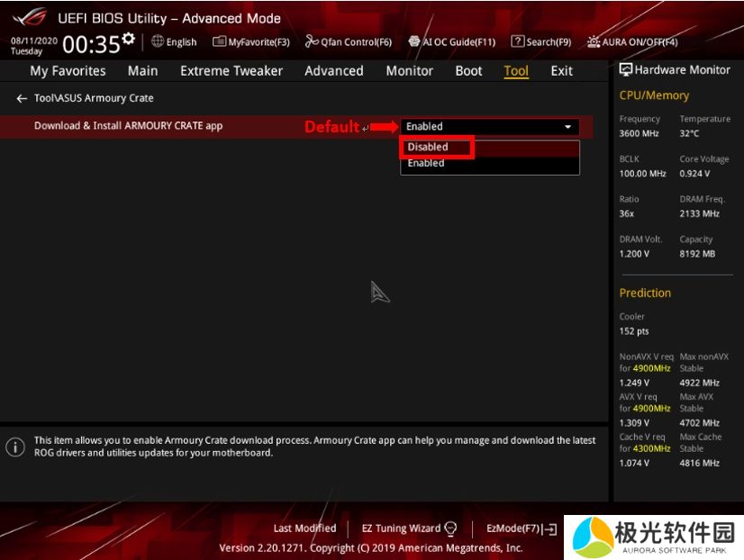
Task: Toggle AURA ON/OFF(F4) lighting
Action: tap(631, 41)
